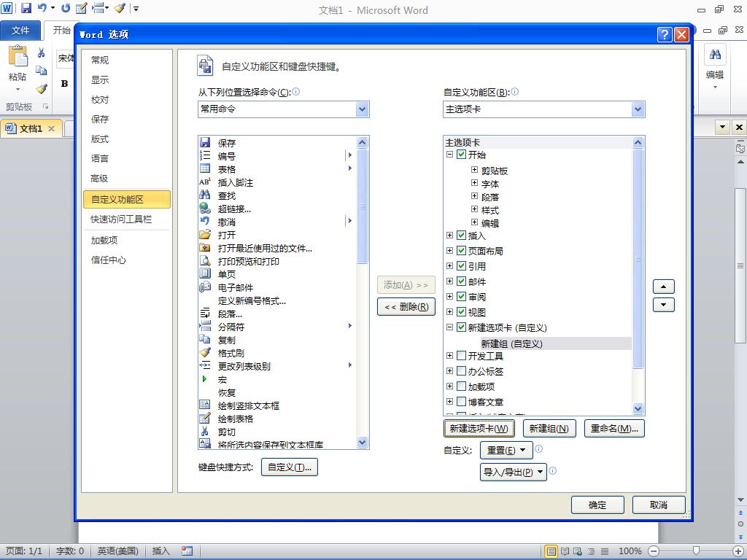Move selected item up with arrow button
This screenshot has width=747, height=560.
click(664, 287)
